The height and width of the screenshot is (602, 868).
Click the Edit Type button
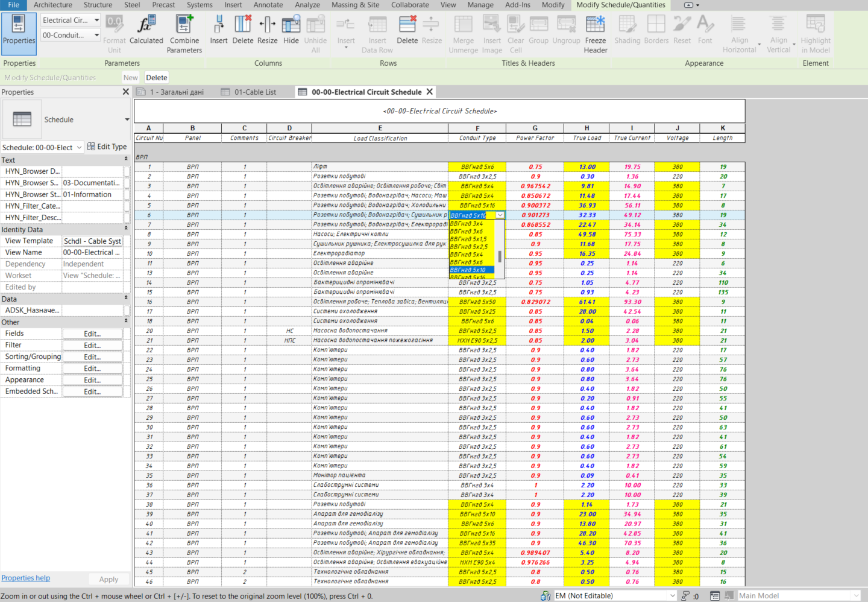click(x=107, y=147)
